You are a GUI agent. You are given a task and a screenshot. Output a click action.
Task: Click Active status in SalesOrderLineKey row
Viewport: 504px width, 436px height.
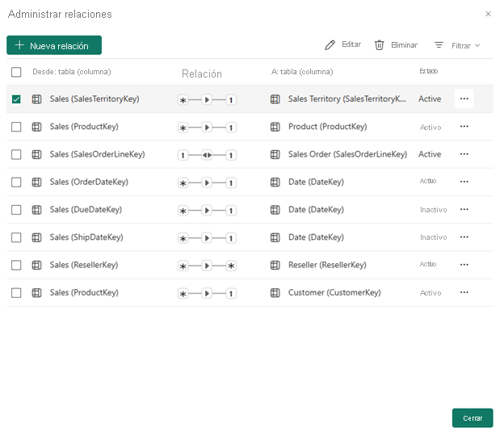point(430,154)
